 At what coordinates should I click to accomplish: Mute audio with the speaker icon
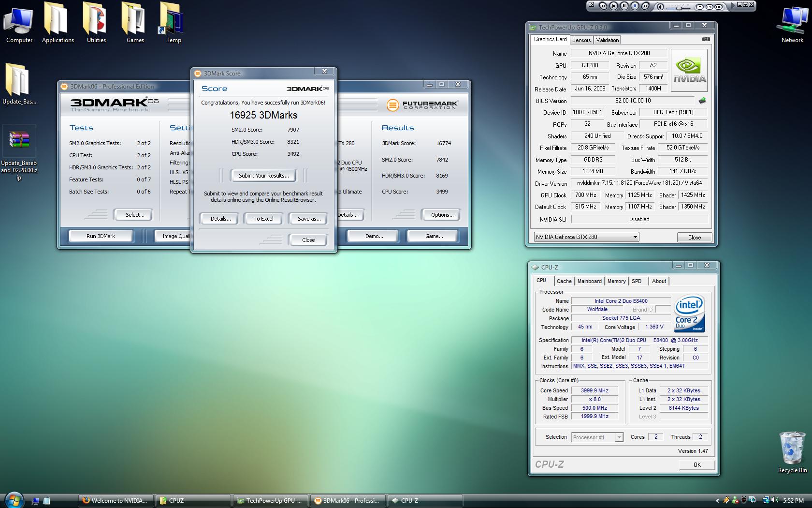click(x=661, y=6)
